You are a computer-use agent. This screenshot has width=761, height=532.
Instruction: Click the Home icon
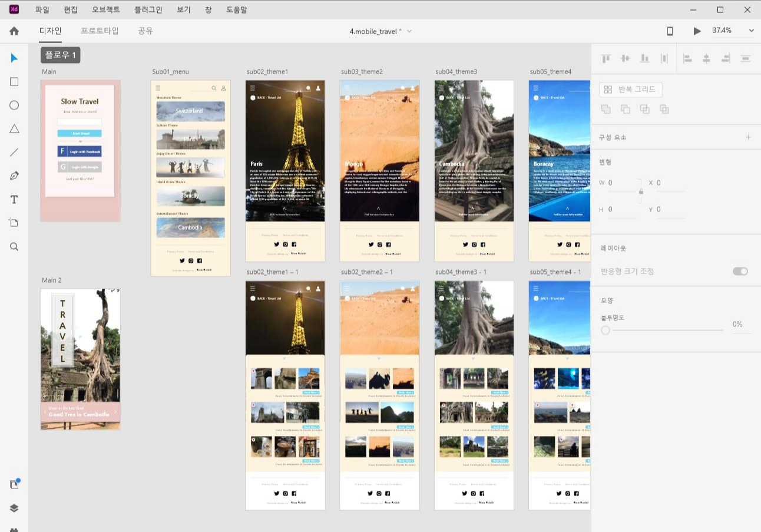[x=14, y=31]
